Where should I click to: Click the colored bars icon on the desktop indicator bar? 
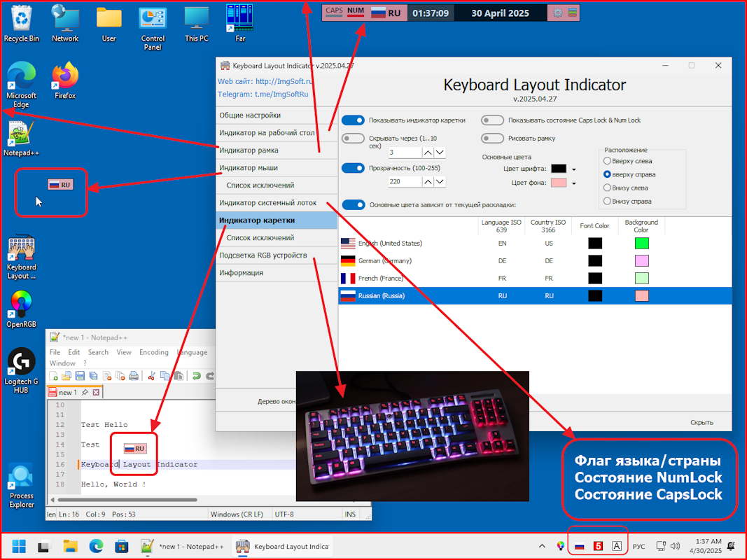pos(572,13)
